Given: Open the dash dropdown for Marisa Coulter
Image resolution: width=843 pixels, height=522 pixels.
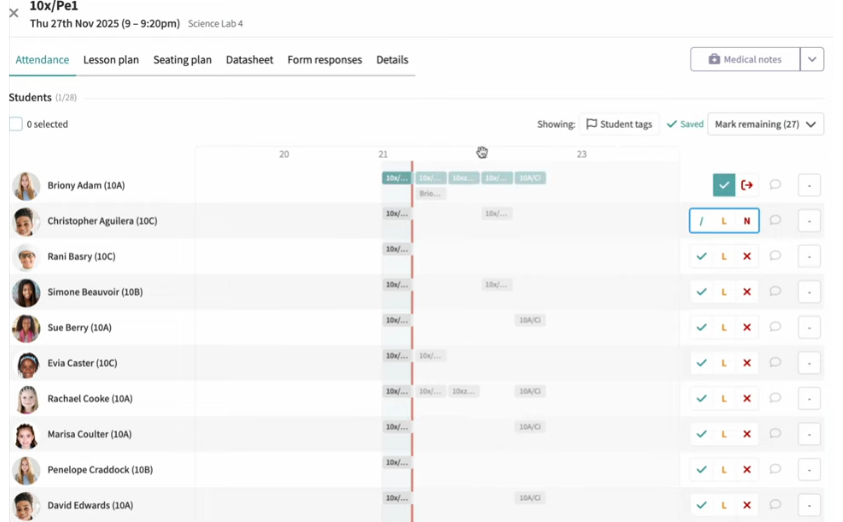Looking at the screenshot, I should click(x=809, y=434).
